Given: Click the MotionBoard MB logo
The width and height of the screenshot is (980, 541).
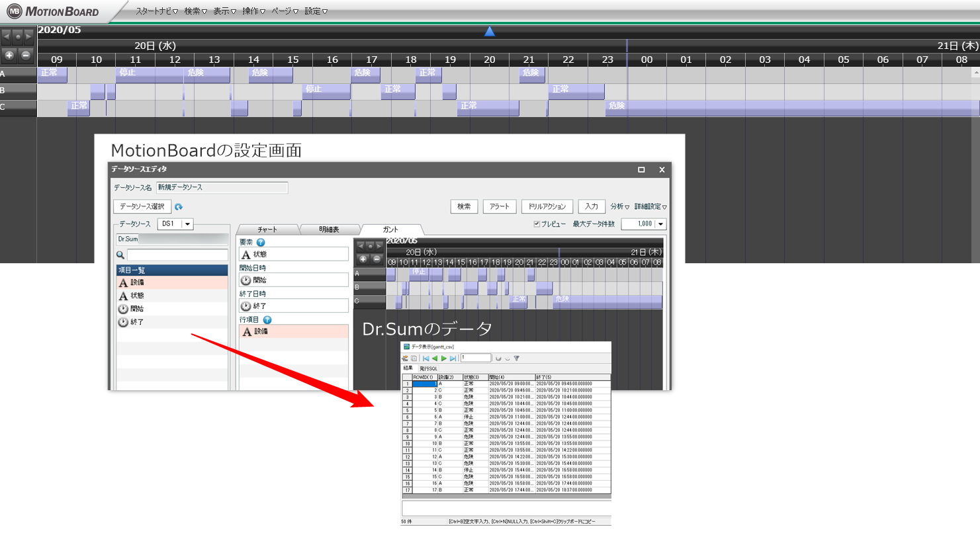Looking at the screenshot, I should click(x=15, y=11).
